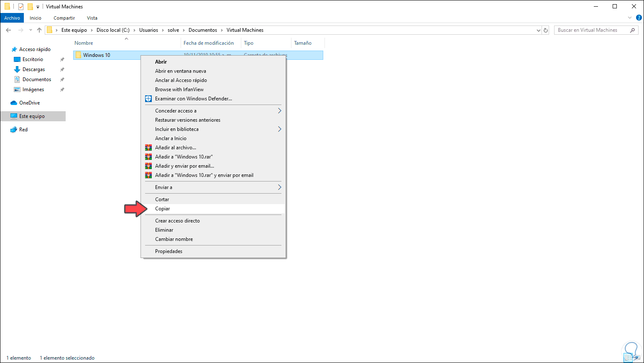Click the OneDrive cloud icon

(x=13, y=103)
